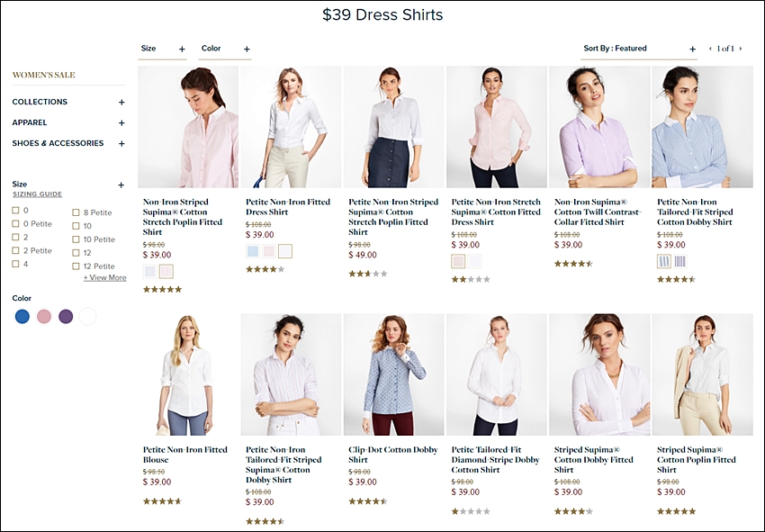View the Petite Non-Iron Fitted Dress Shirt photo
The height and width of the screenshot is (532, 765).
click(x=291, y=127)
